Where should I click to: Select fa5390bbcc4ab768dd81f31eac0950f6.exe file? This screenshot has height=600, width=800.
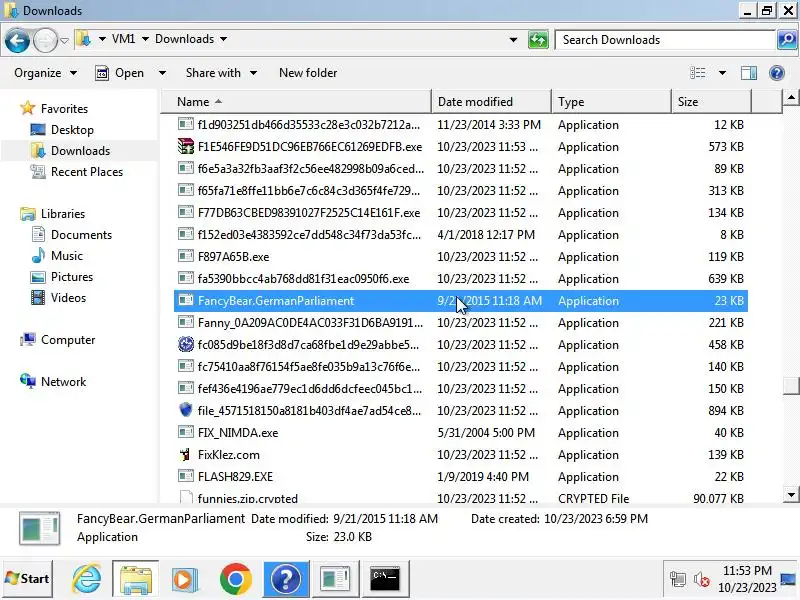[461, 279]
